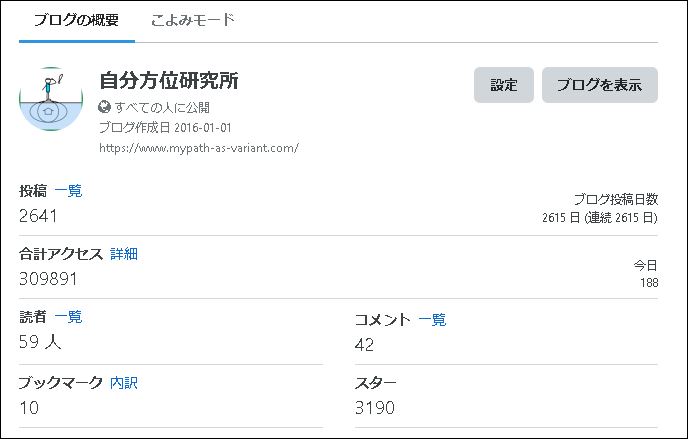The width and height of the screenshot is (688, 439).
Task: Open 一覧 link next to 投稿
Action: pos(68,191)
